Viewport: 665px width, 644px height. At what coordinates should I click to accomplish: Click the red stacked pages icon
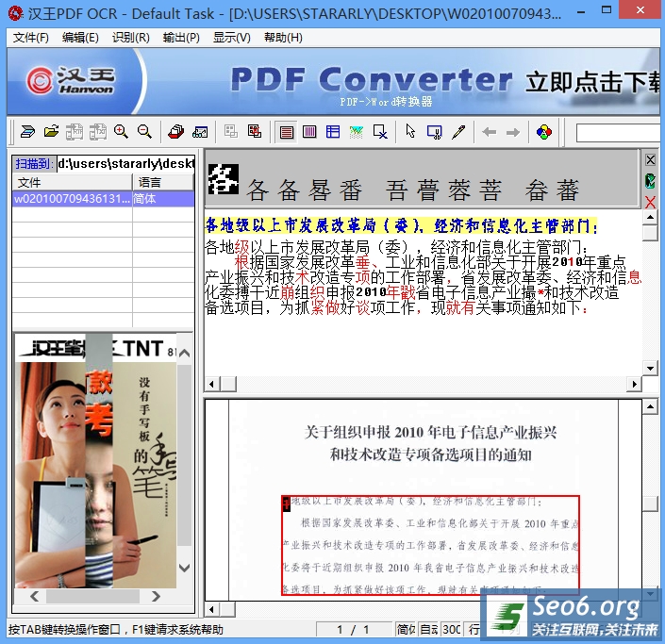(x=176, y=132)
